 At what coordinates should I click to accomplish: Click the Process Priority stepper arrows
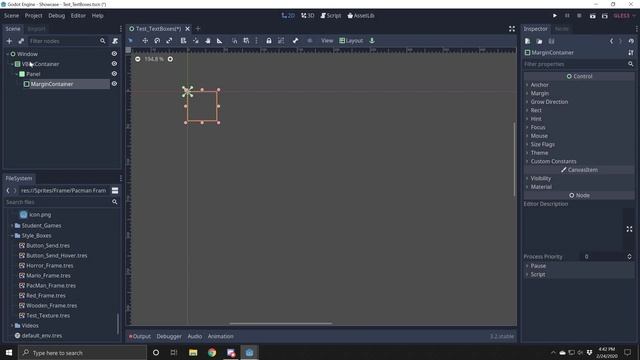coord(629,256)
